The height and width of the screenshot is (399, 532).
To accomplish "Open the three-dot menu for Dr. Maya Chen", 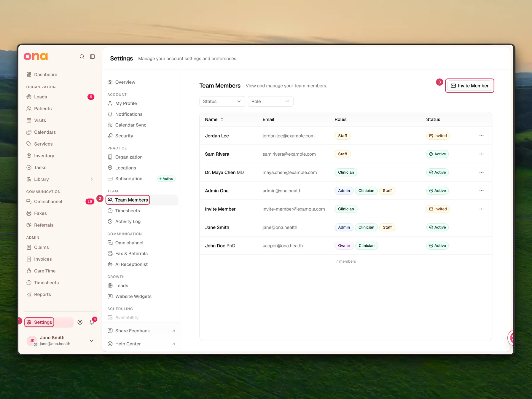I will click(481, 173).
